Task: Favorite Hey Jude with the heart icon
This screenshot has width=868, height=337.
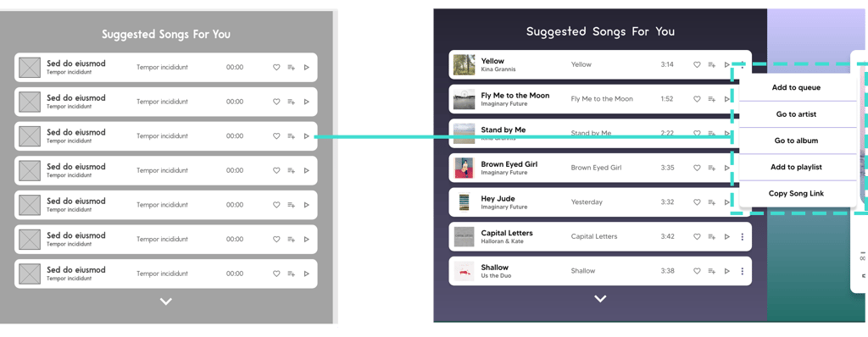Action: pos(697,202)
